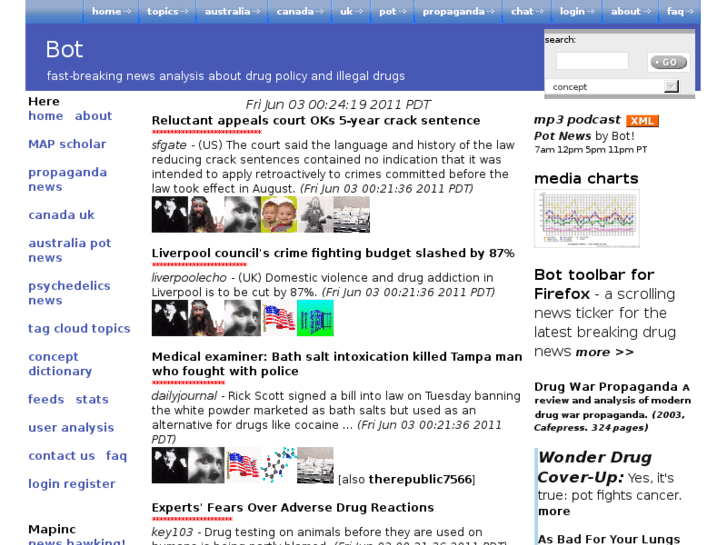Open Medical examiner bath salt headline
The height and width of the screenshot is (545, 727).
point(337,364)
